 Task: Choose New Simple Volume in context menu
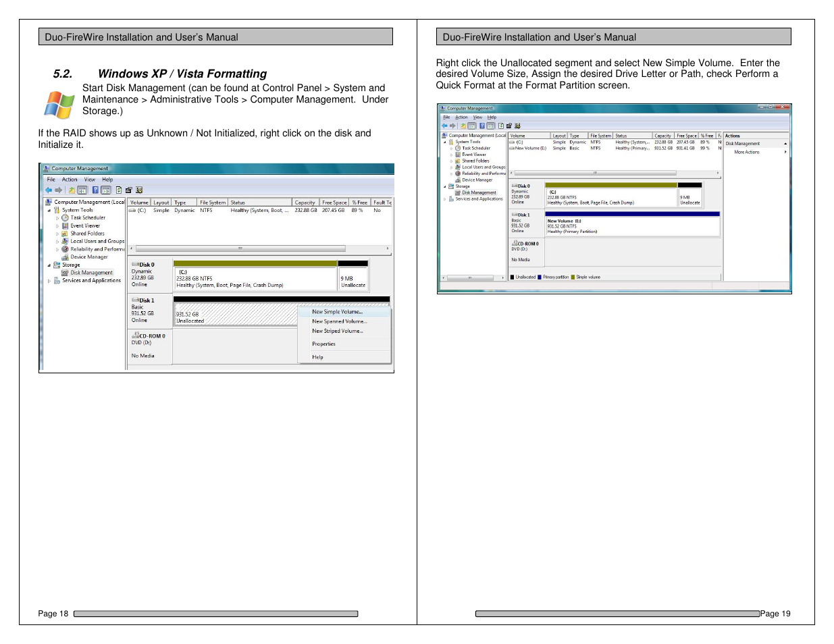click(344, 312)
